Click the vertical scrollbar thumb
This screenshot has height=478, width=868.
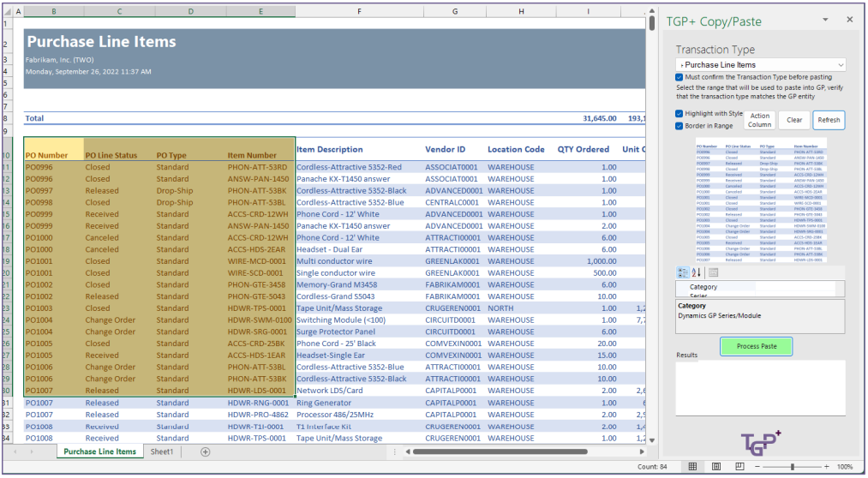(x=652, y=22)
